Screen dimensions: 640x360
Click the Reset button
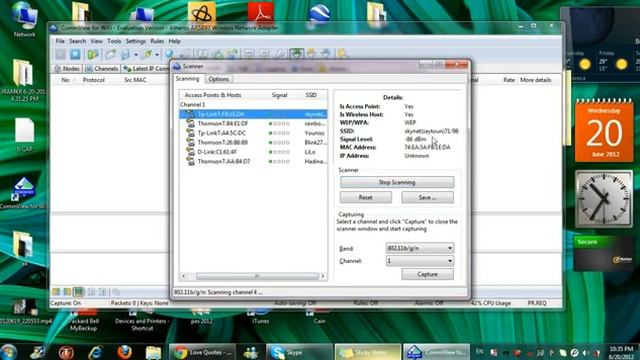tap(366, 198)
